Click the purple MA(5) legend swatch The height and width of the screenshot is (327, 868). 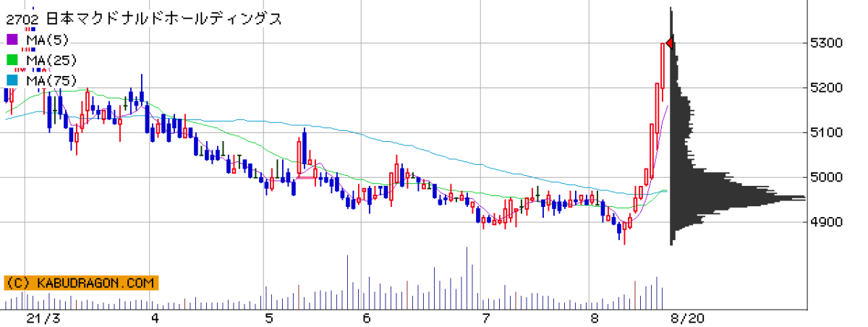11,39
